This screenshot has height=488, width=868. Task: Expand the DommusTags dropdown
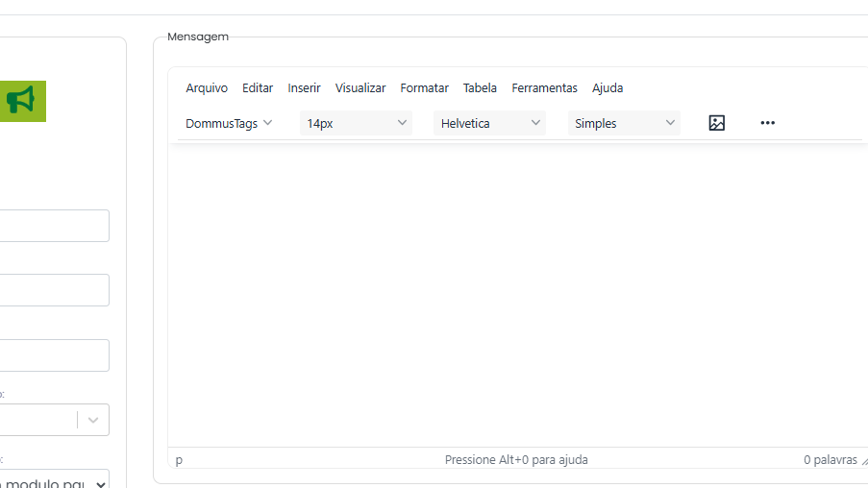click(229, 123)
